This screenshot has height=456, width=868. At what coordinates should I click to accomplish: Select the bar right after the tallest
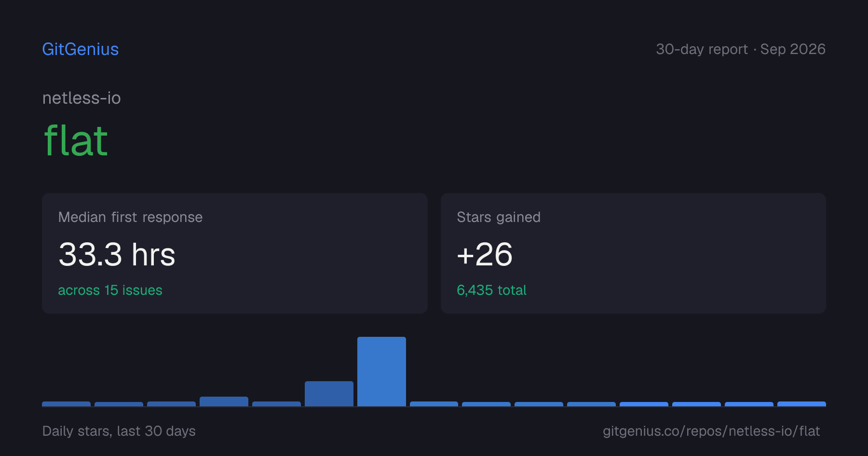tap(434, 404)
